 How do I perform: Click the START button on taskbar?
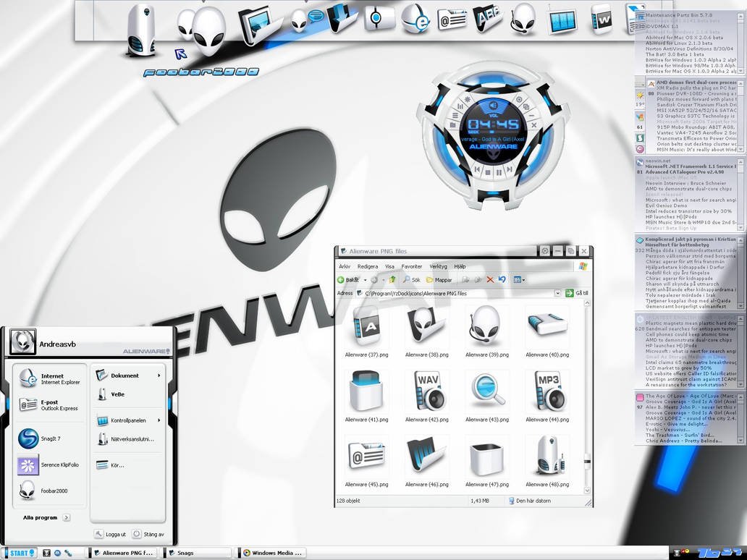(x=20, y=553)
